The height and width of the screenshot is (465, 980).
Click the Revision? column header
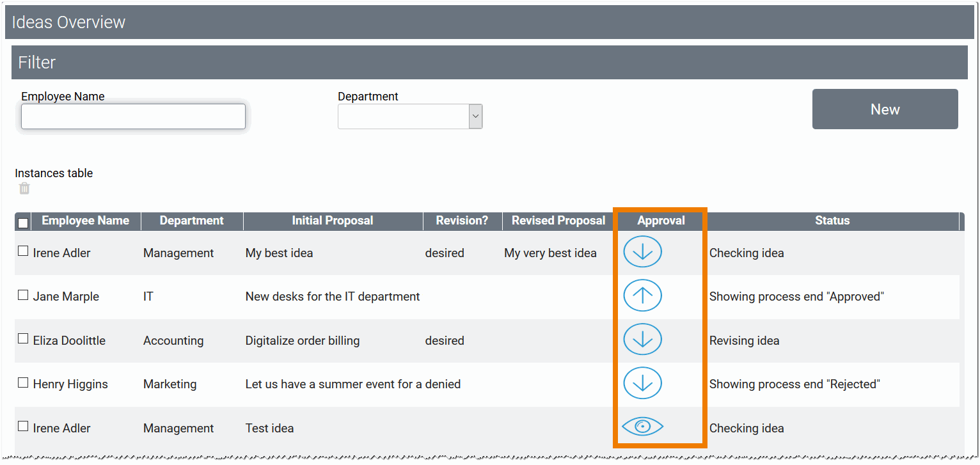(x=462, y=221)
